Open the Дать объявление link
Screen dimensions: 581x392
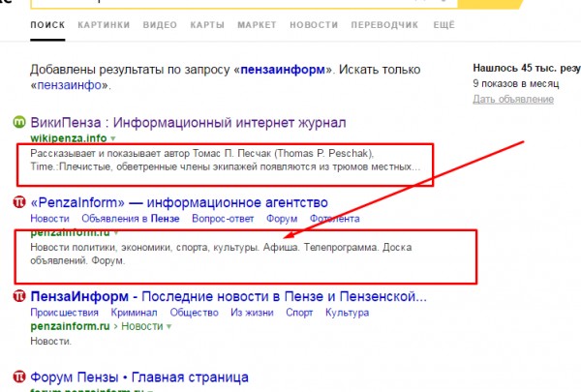pos(513,100)
